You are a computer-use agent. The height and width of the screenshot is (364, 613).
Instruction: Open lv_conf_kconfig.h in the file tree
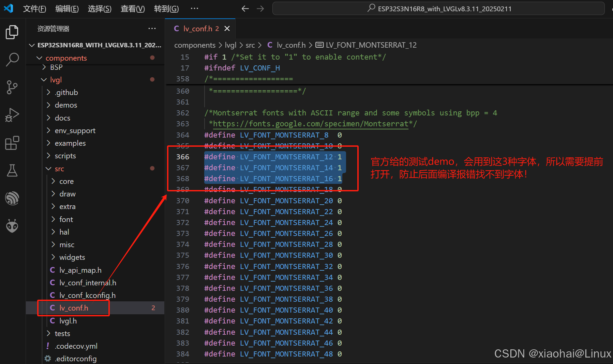(95, 295)
